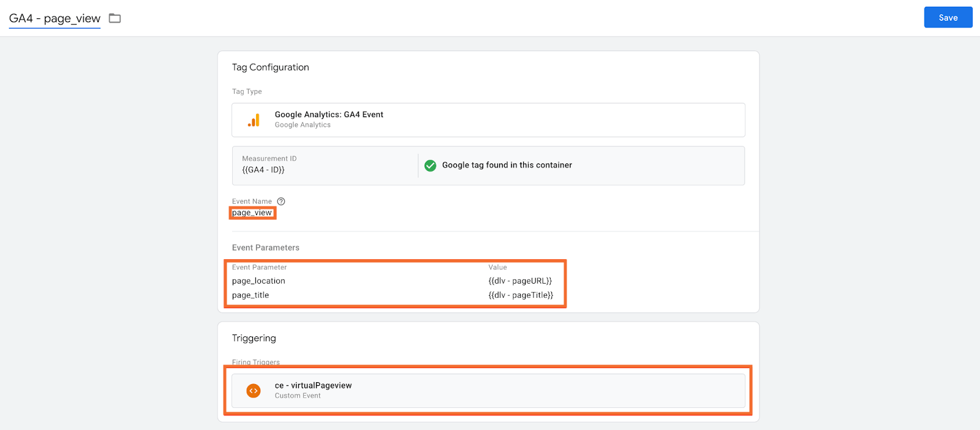Click the Tag Configuration section heading
Image resolution: width=980 pixels, height=430 pixels.
pyautogui.click(x=270, y=67)
